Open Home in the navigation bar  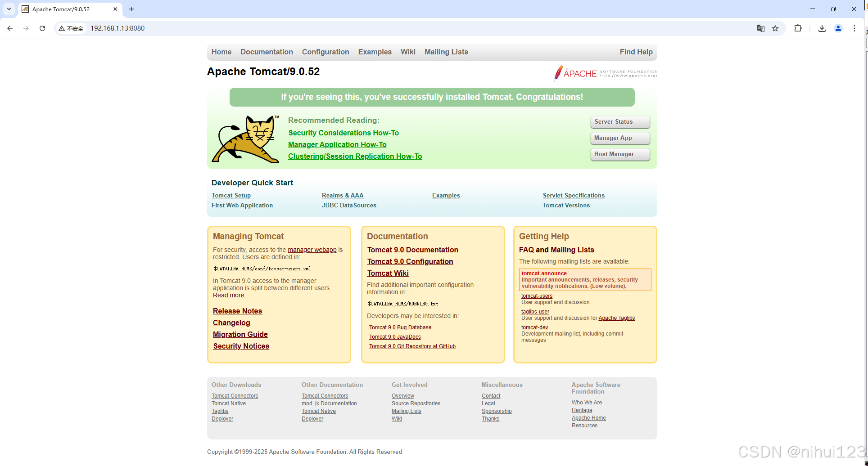222,52
